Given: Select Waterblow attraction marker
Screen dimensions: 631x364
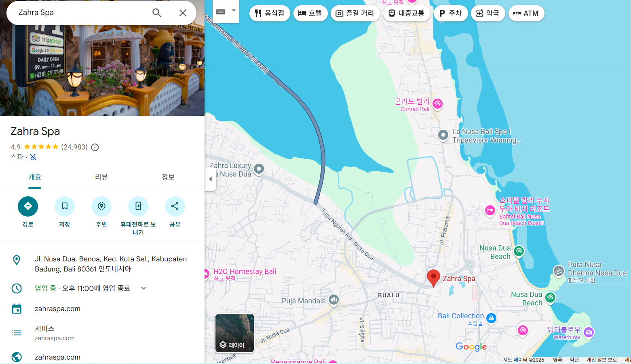Looking at the screenshot, I should click(589, 332).
